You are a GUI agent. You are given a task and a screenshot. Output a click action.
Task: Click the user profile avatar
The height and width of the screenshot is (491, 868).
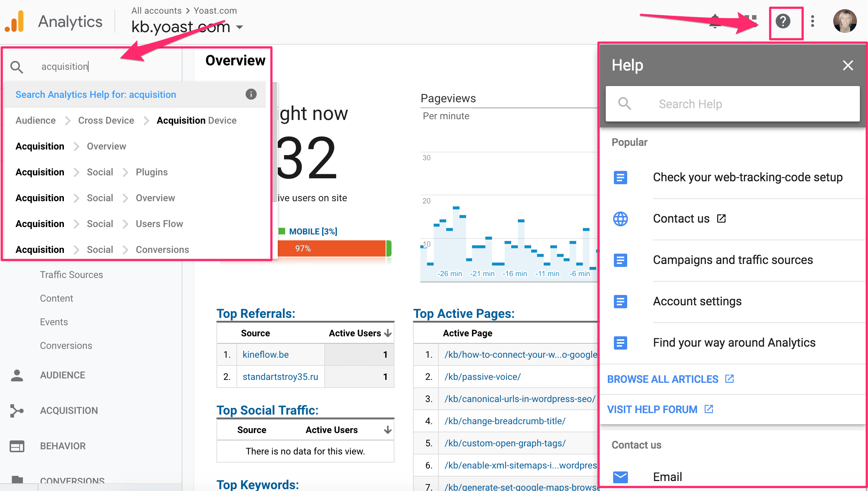click(x=844, y=21)
